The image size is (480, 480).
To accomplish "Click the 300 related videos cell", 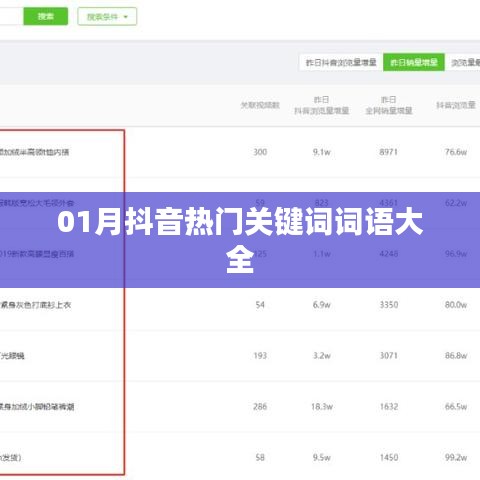I will (260, 152).
